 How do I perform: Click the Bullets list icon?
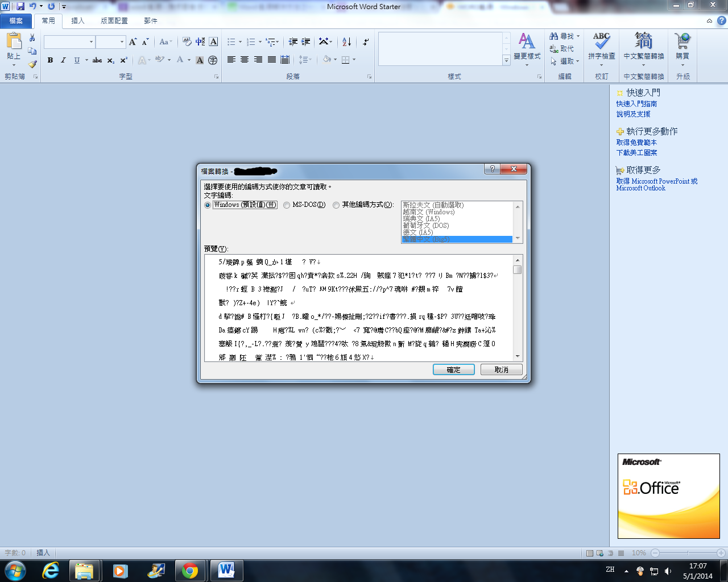tap(231, 42)
